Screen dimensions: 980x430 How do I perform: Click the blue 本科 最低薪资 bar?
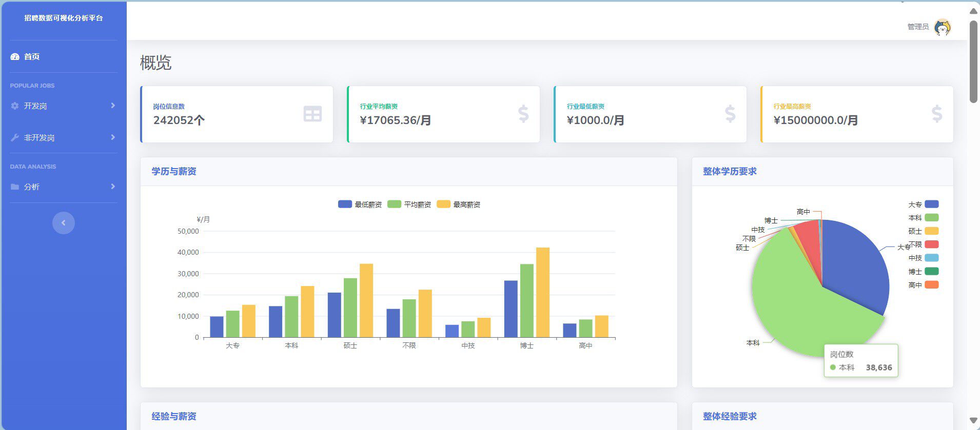[x=276, y=322]
